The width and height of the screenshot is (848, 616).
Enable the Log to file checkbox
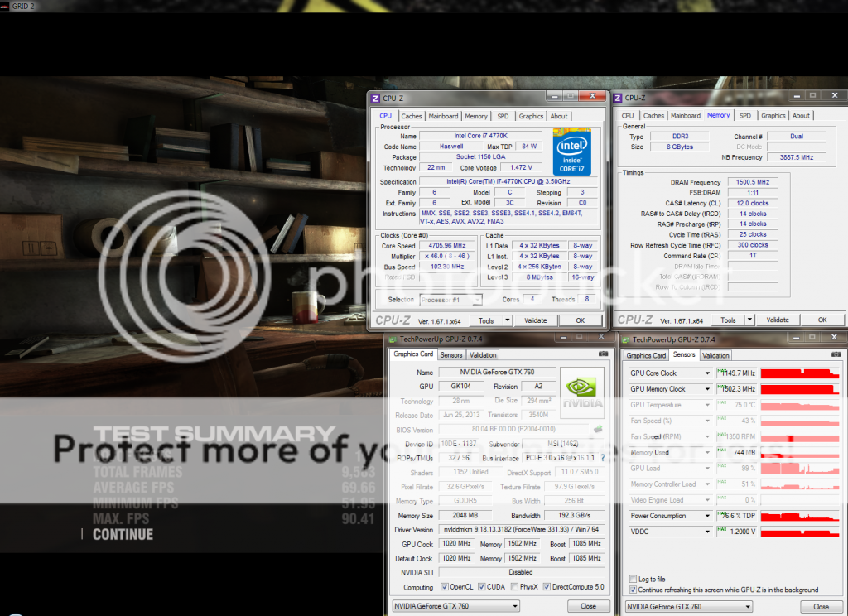(x=634, y=580)
